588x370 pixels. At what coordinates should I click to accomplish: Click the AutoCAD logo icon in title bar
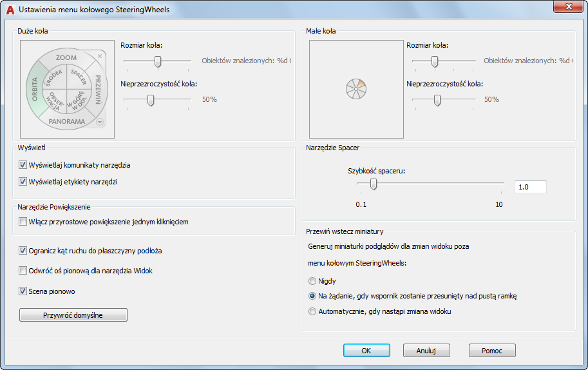tap(10, 10)
